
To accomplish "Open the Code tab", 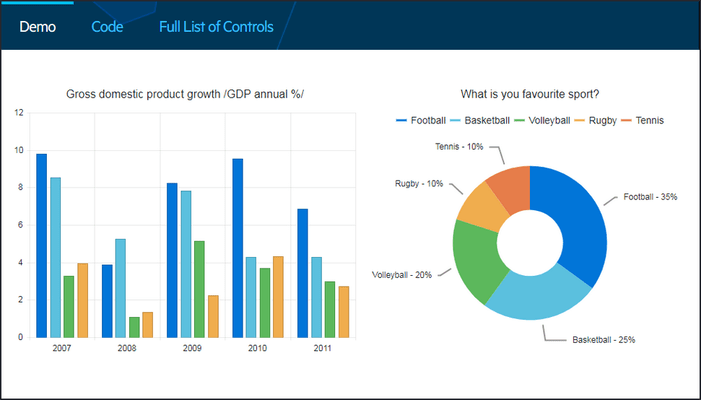I will (107, 27).
